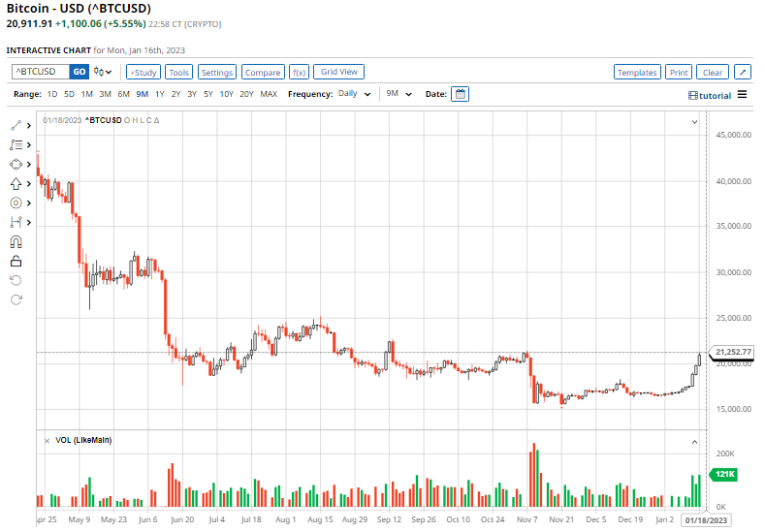Collapse the main chart legend chevron

(x=694, y=122)
